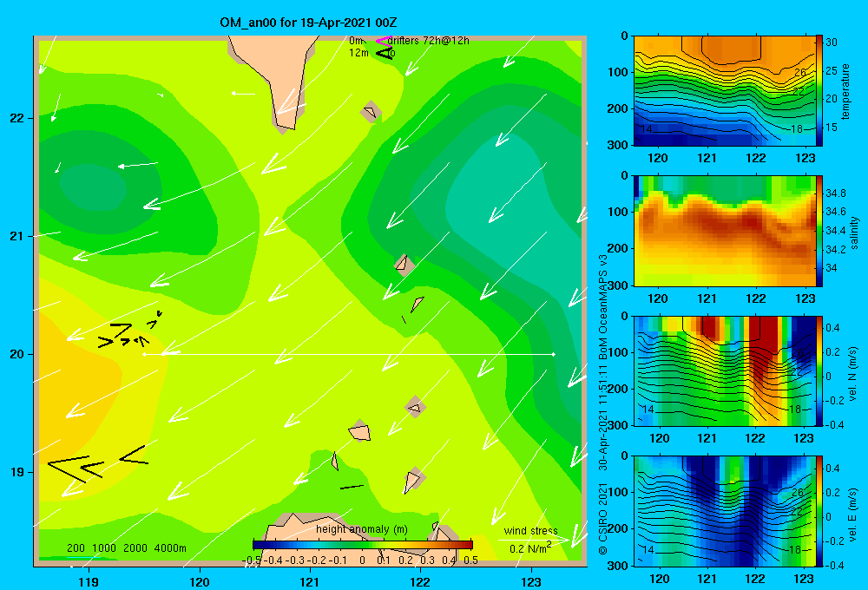Click the west endpoint of the 20N section line
The image size is (868, 590).
[144, 354]
